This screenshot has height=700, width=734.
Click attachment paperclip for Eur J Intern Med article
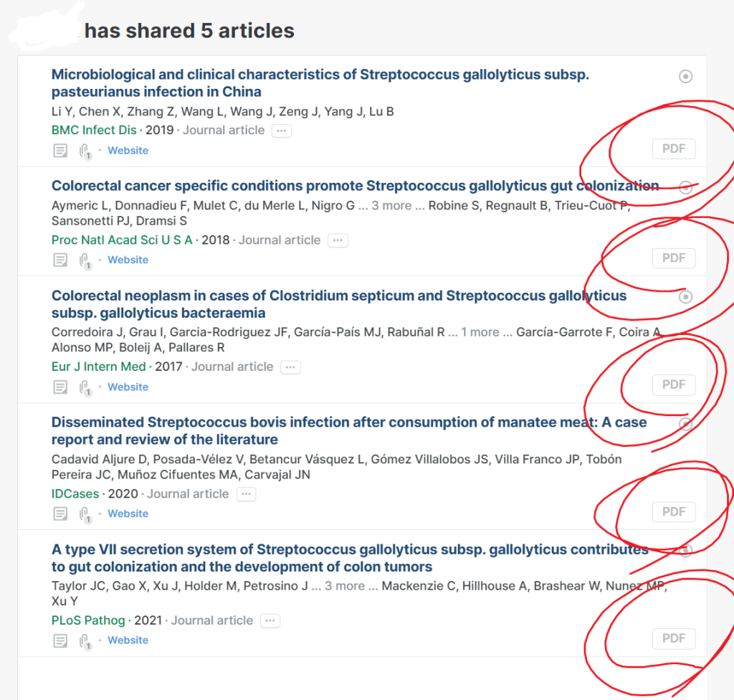pyautogui.click(x=85, y=387)
